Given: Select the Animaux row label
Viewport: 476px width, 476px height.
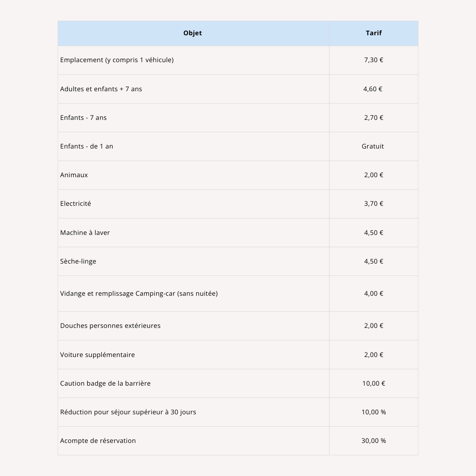Looking at the screenshot, I should 74,175.
